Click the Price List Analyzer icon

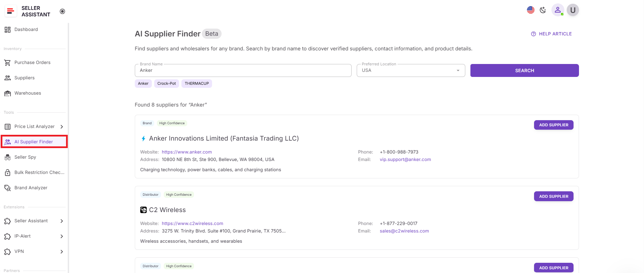pyautogui.click(x=7, y=127)
